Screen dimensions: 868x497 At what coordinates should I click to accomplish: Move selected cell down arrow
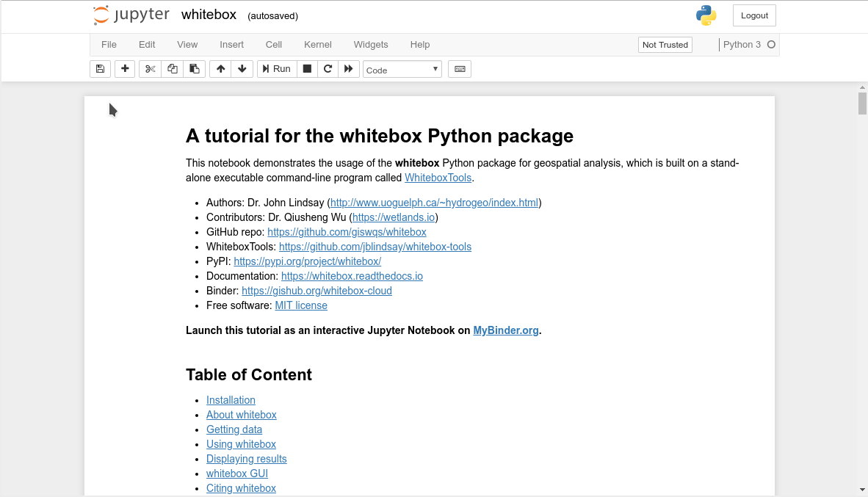pos(242,69)
